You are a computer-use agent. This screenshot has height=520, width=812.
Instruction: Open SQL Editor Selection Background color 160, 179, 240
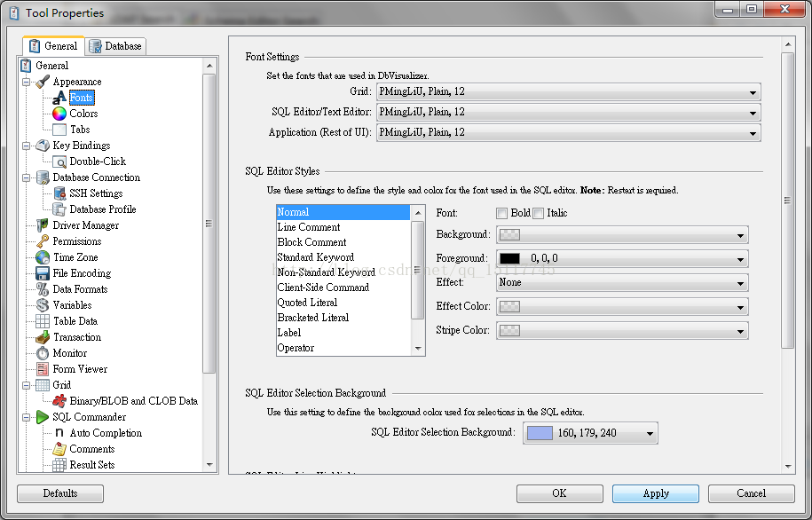pos(590,433)
